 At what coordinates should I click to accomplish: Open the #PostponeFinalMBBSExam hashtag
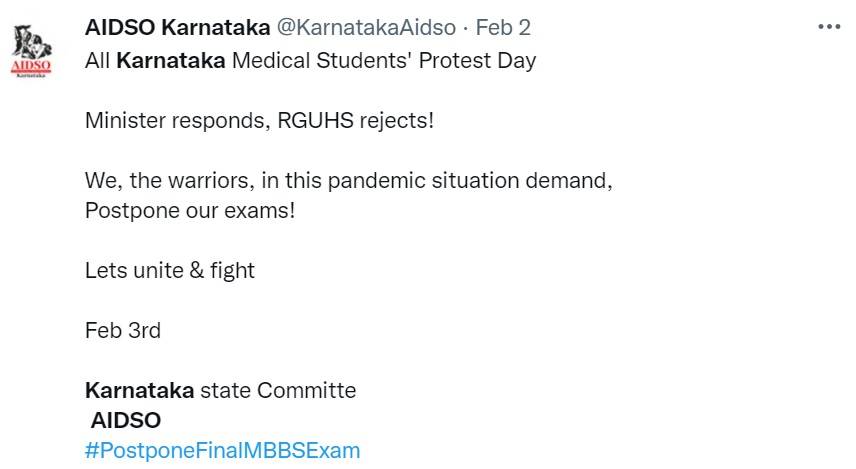(x=222, y=450)
